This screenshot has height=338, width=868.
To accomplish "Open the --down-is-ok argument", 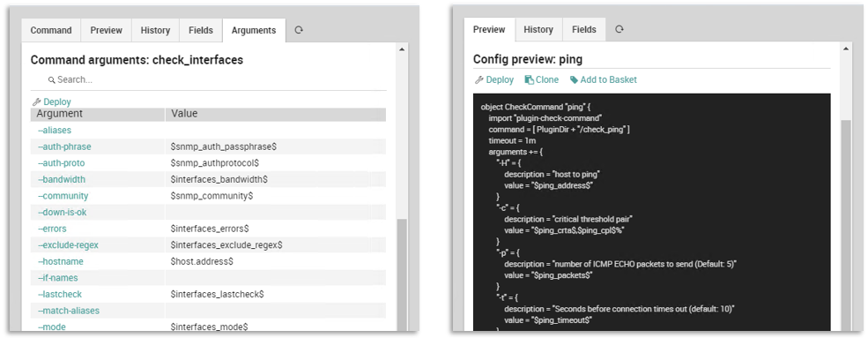I will 62,212.
